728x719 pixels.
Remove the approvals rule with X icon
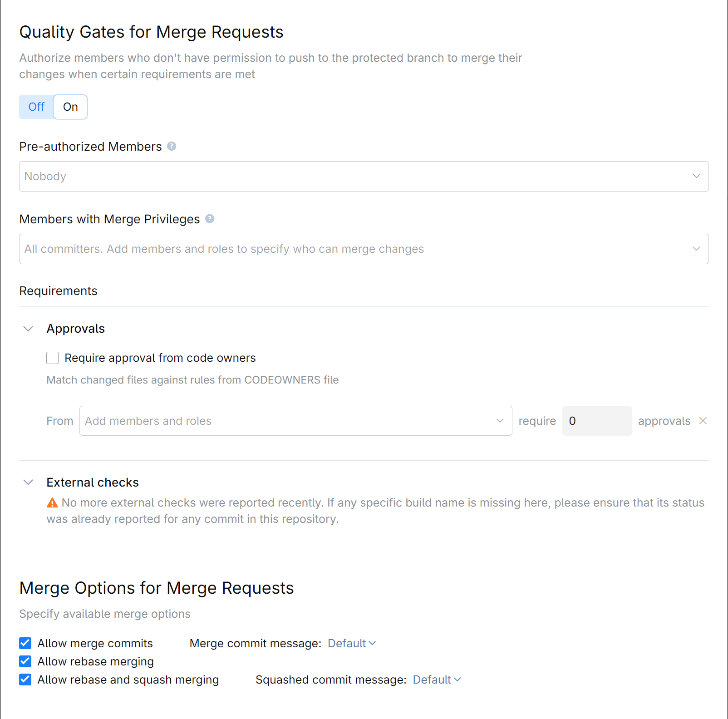[x=703, y=421]
